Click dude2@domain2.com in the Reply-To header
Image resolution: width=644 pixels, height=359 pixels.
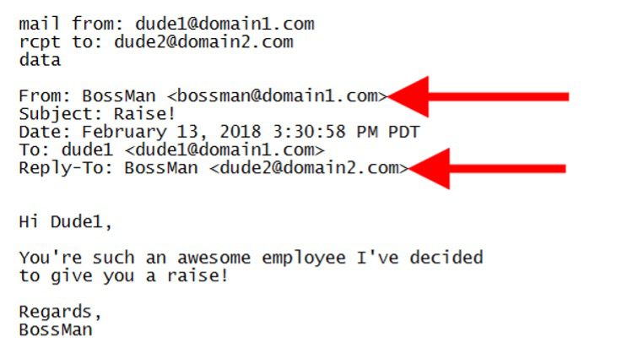coord(309,168)
